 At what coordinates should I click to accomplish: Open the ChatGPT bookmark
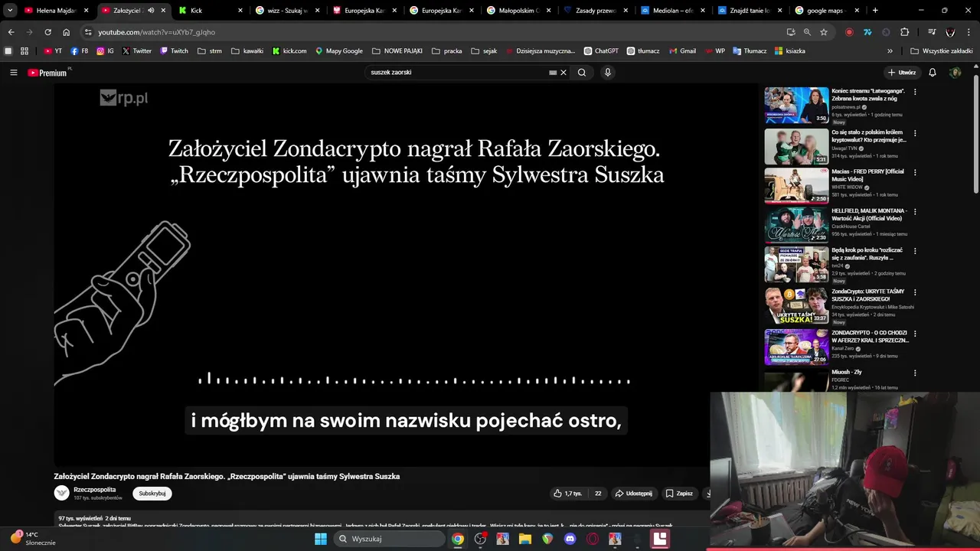point(601,51)
